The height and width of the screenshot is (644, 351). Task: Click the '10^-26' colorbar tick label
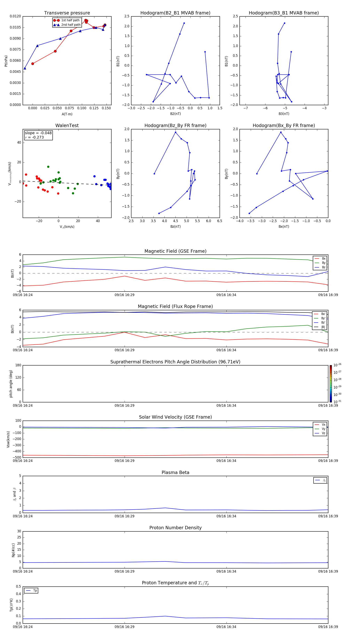click(x=337, y=365)
